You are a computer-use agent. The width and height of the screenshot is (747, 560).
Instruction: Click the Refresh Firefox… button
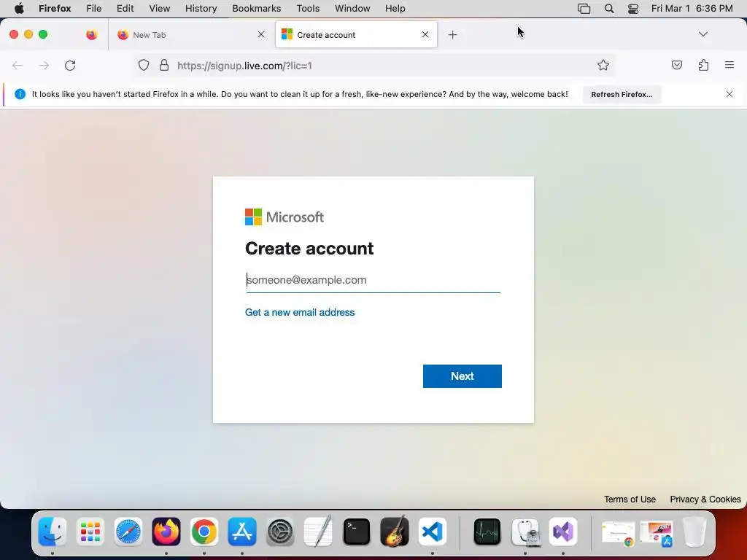pyautogui.click(x=622, y=94)
